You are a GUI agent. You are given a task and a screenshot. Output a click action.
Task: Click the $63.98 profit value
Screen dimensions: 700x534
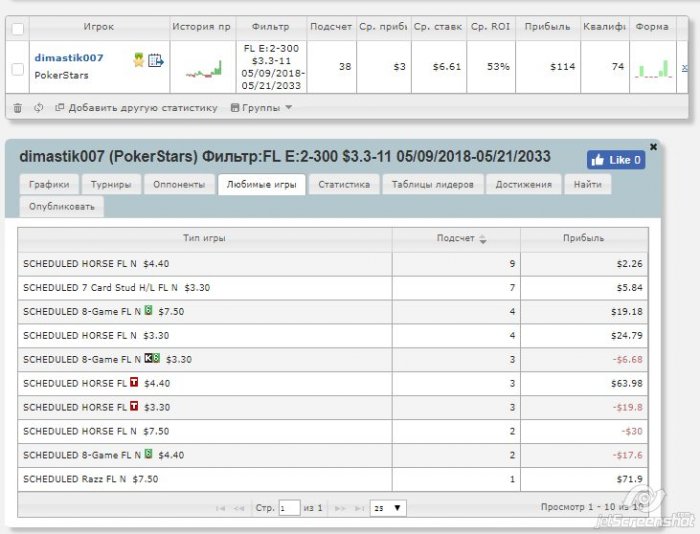627,384
